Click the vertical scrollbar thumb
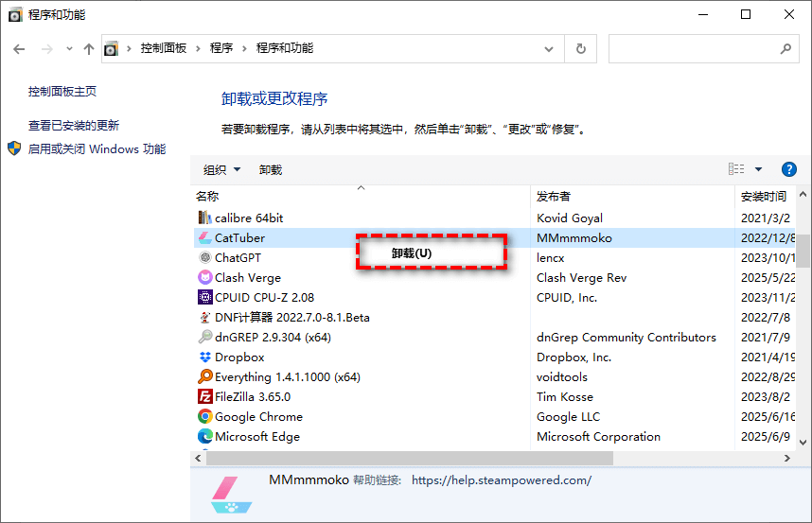The image size is (812, 523). click(803, 251)
